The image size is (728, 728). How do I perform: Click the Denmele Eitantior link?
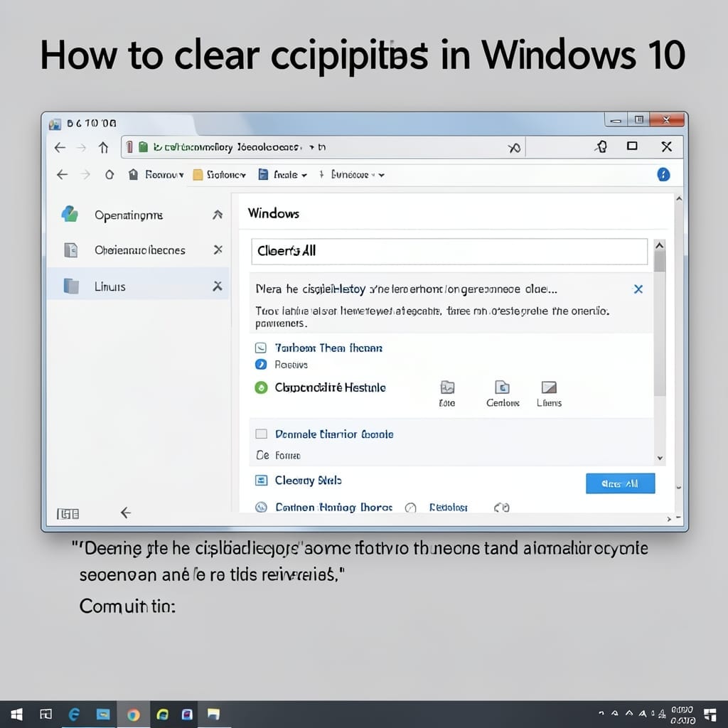point(334,434)
